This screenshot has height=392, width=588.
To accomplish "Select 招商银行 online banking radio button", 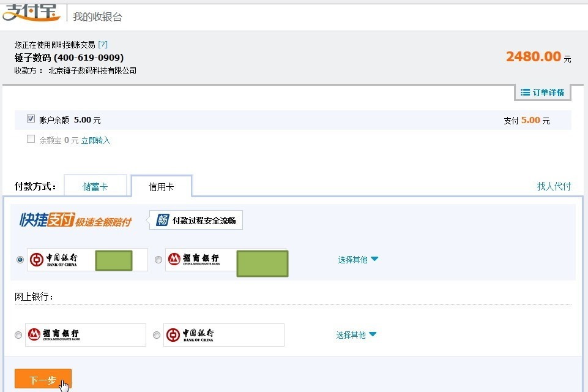I will pyautogui.click(x=18, y=335).
